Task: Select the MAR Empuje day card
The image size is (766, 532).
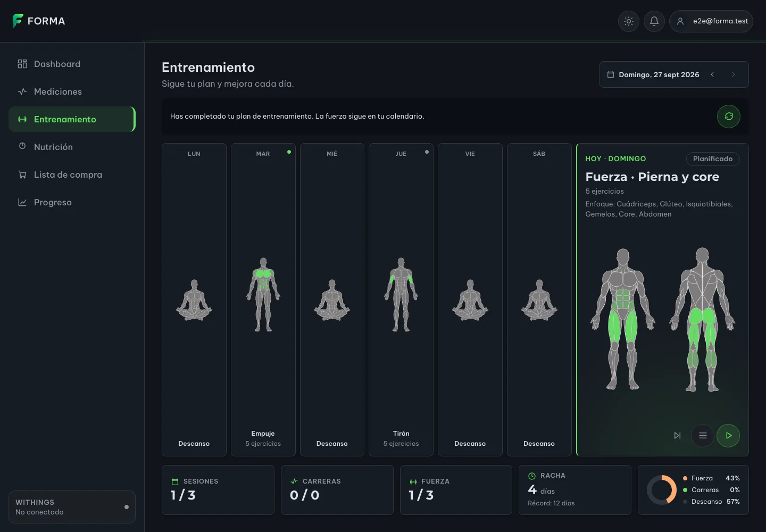Action: point(263,300)
